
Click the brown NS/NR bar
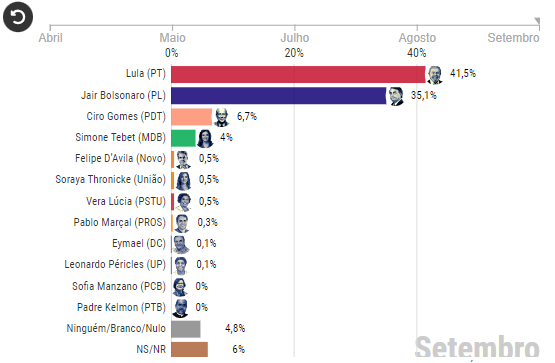click(x=190, y=350)
